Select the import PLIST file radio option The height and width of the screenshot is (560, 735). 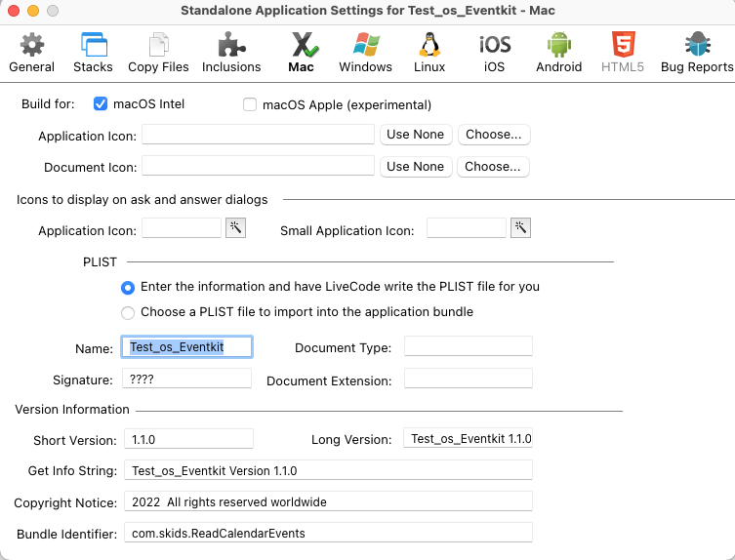pyautogui.click(x=128, y=312)
